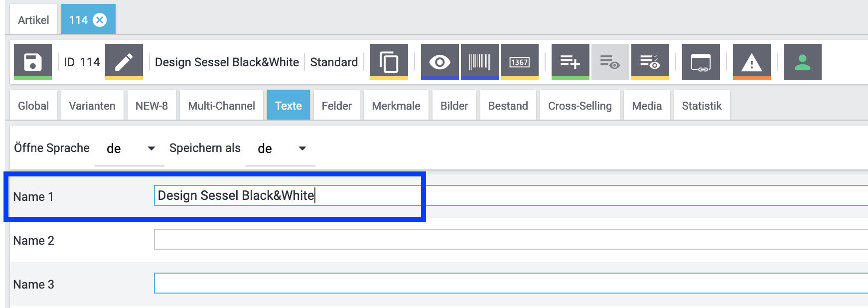Open item preview with the eye icon
This screenshot has height=308, width=868.
[x=440, y=62]
